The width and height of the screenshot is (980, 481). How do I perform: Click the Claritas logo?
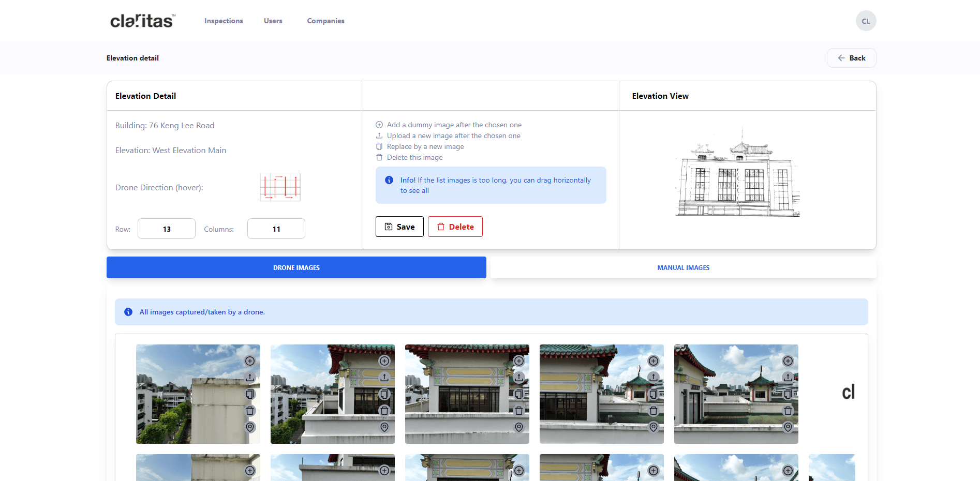tap(143, 21)
